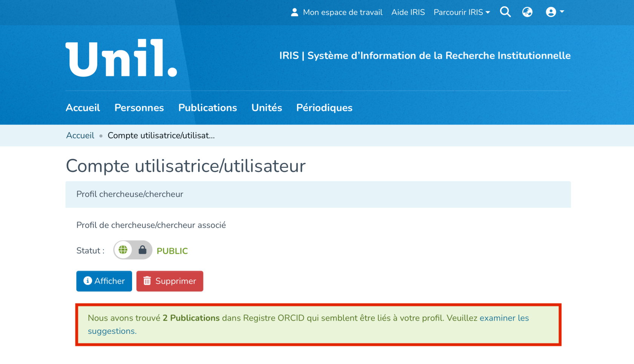The image size is (634, 364).
Task: Click the trash icon on Supprimer button
Action: pos(147,281)
